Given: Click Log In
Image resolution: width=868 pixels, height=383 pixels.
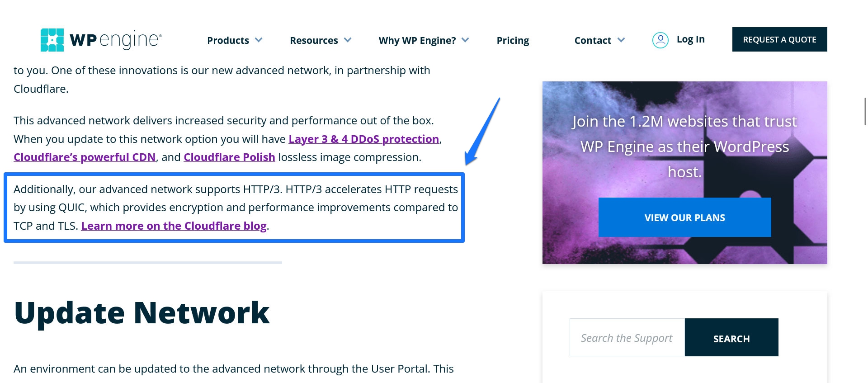Looking at the screenshot, I should [x=690, y=39].
